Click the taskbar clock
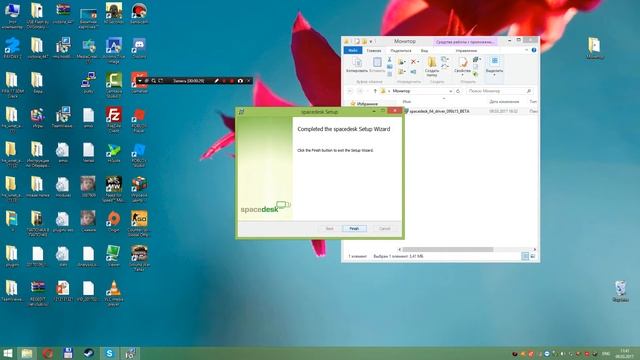This screenshot has width=640, height=360. tap(625, 353)
